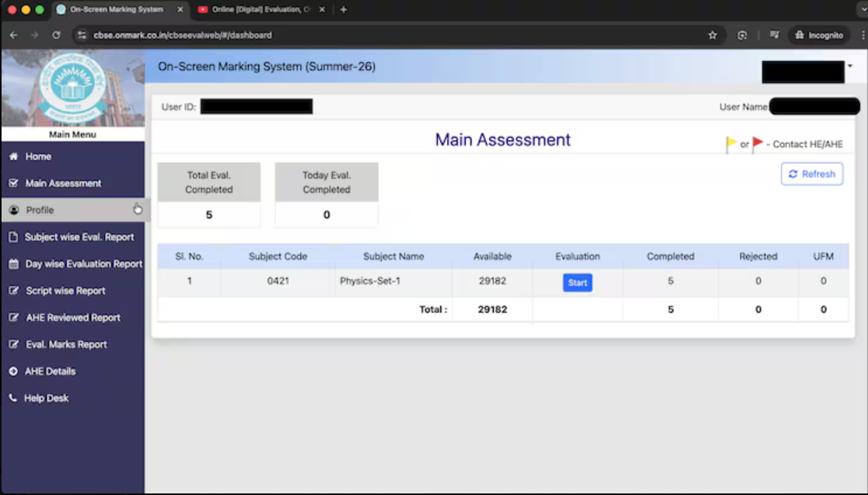Start evaluation for Physics-Set-1
The height and width of the screenshot is (495, 868).
577,283
